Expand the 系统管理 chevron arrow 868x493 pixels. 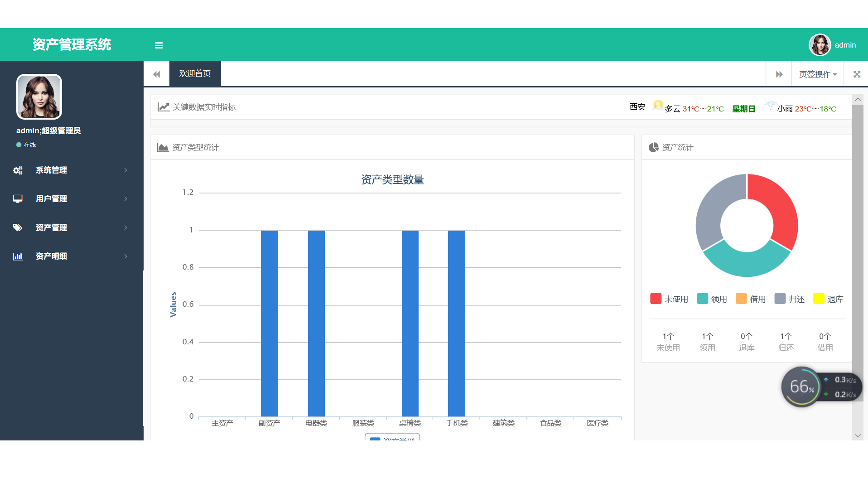(x=126, y=170)
